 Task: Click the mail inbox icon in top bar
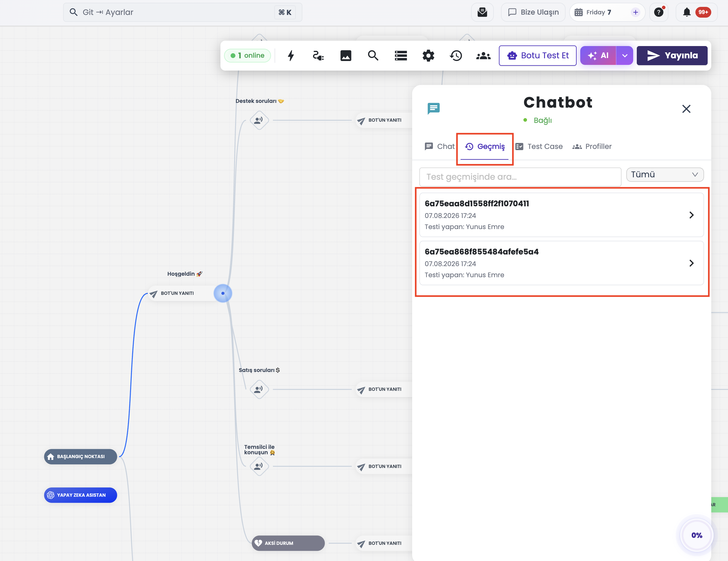482,12
